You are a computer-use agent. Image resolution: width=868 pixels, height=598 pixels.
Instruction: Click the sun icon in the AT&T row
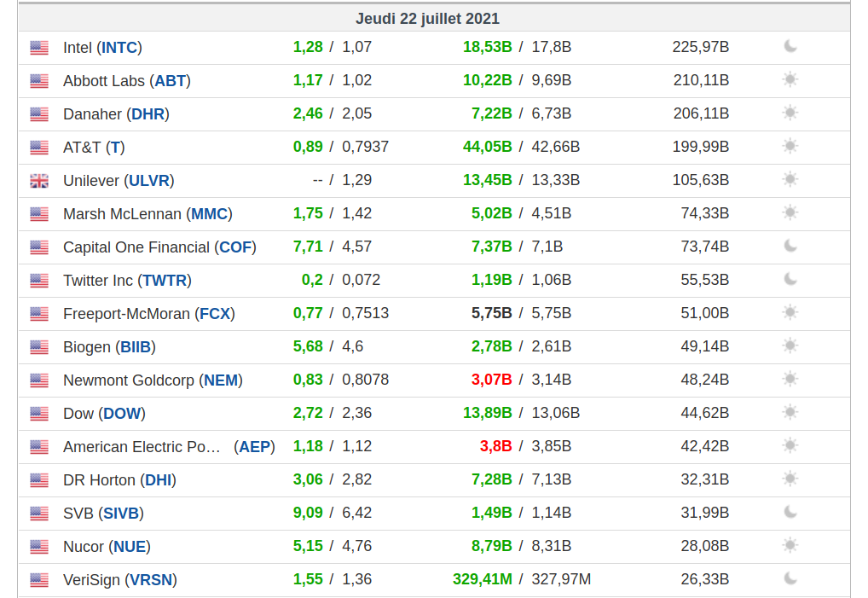pyautogui.click(x=790, y=146)
